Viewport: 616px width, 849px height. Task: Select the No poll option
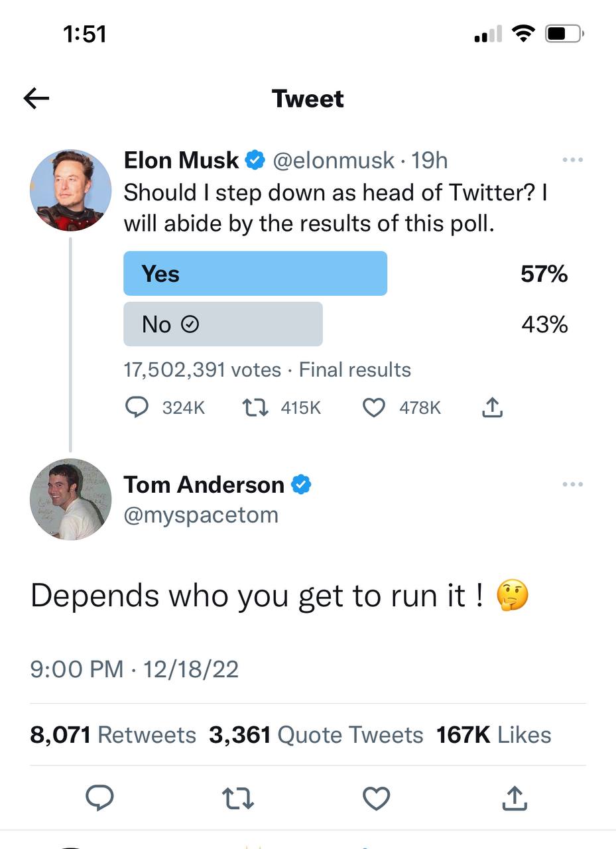pos(223,324)
